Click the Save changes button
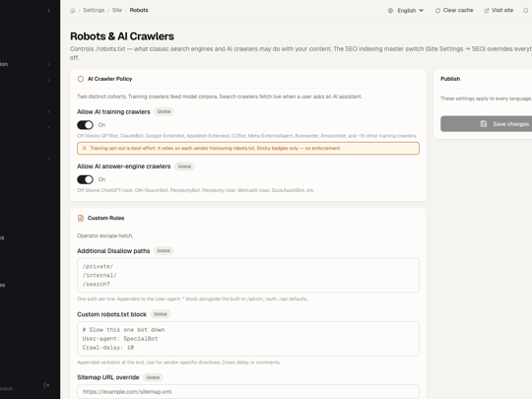 click(x=487, y=124)
